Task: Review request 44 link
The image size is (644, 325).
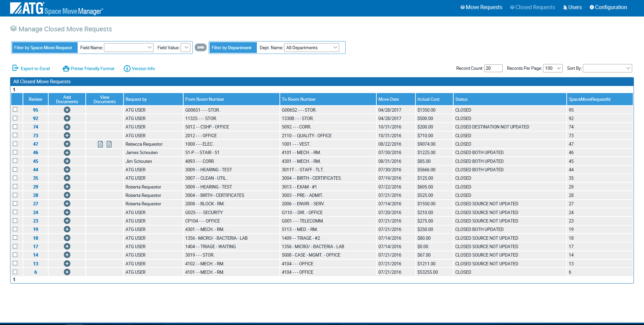Action: 35,170
